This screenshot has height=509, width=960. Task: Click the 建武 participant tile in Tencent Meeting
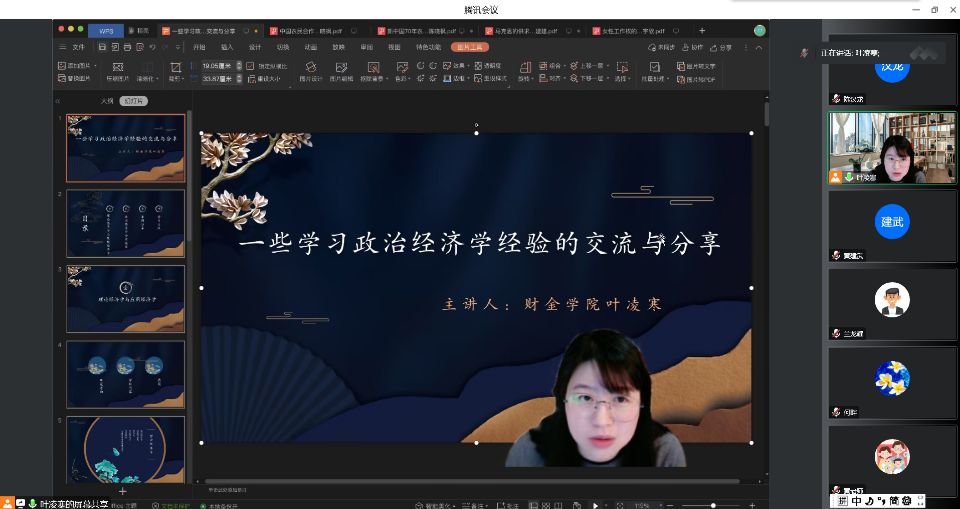pos(892,227)
